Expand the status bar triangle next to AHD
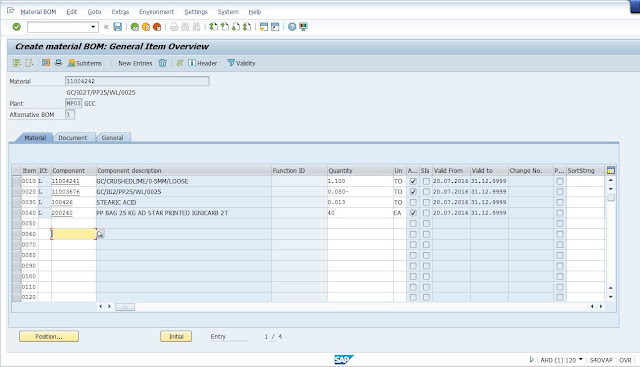 [x=531, y=360]
